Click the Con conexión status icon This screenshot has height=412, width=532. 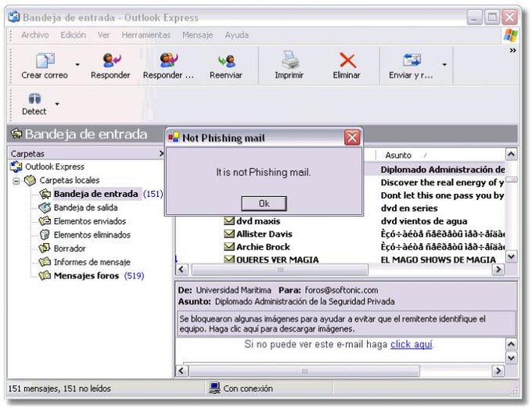[214, 388]
